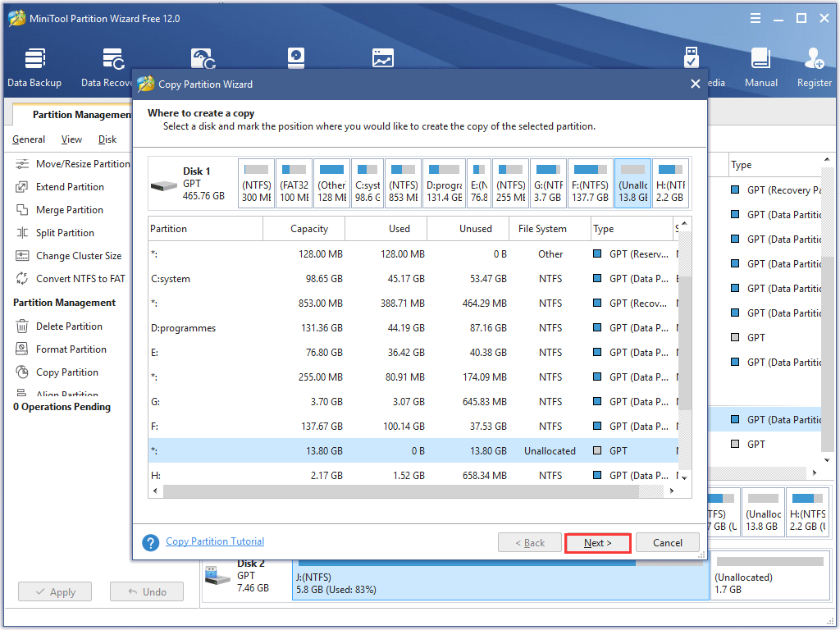
Task: Open the General menu
Action: pyautogui.click(x=29, y=139)
